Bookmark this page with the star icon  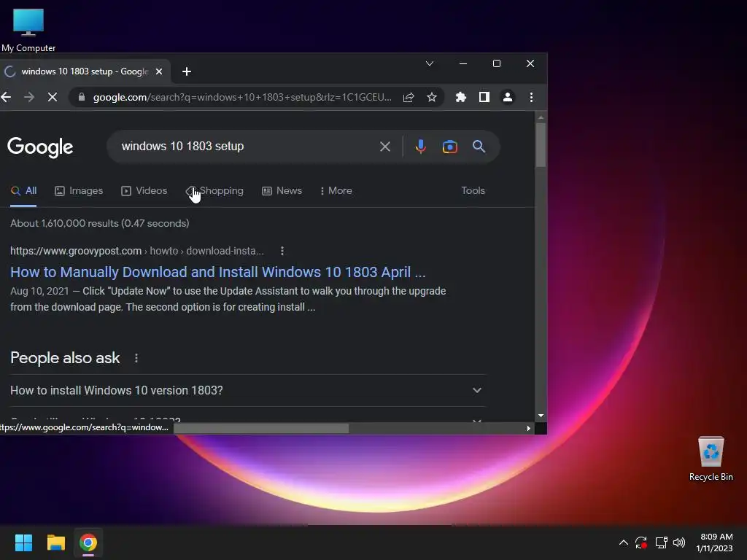coord(432,97)
